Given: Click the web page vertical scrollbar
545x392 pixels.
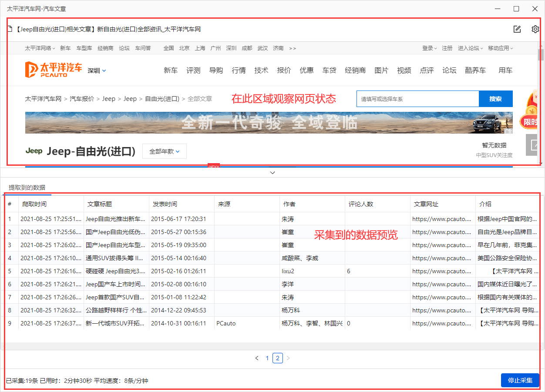Looking at the screenshot, I should click(541, 55).
